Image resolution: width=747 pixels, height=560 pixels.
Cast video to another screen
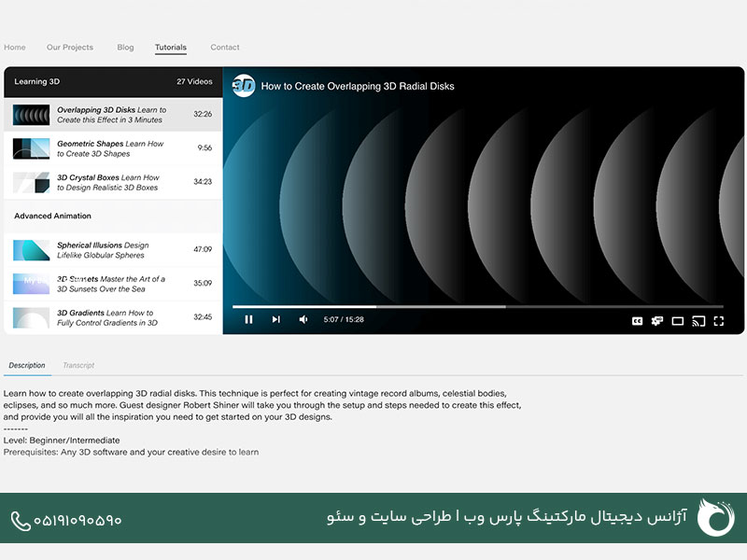[698, 321]
